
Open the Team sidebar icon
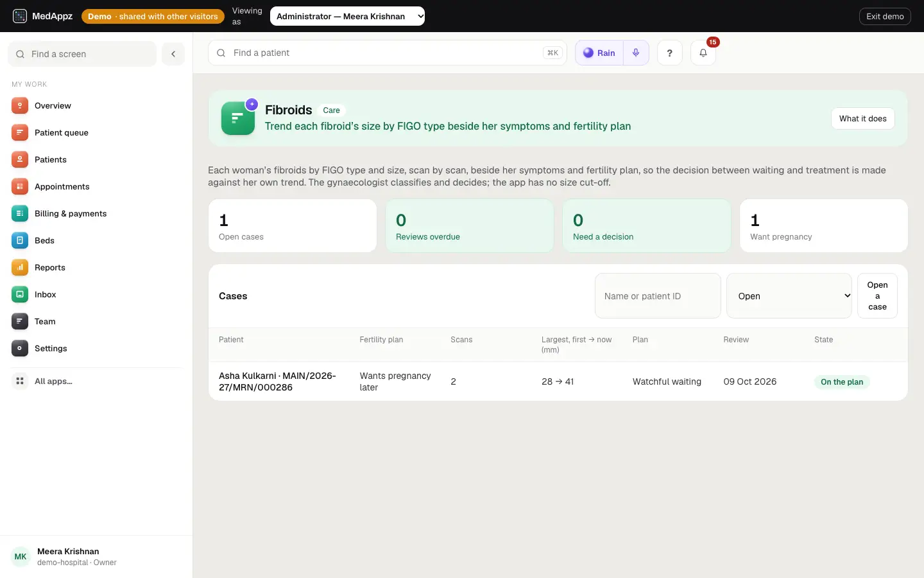tap(20, 322)
